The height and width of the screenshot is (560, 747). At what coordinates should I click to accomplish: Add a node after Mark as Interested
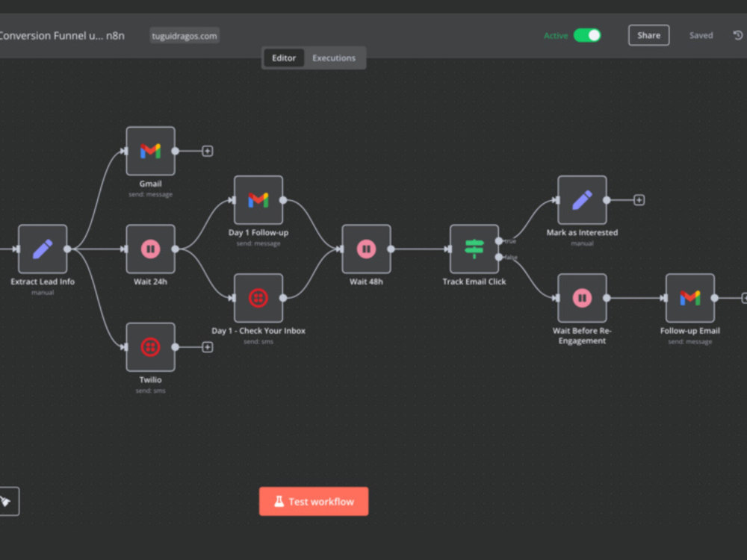click(639, 200)
